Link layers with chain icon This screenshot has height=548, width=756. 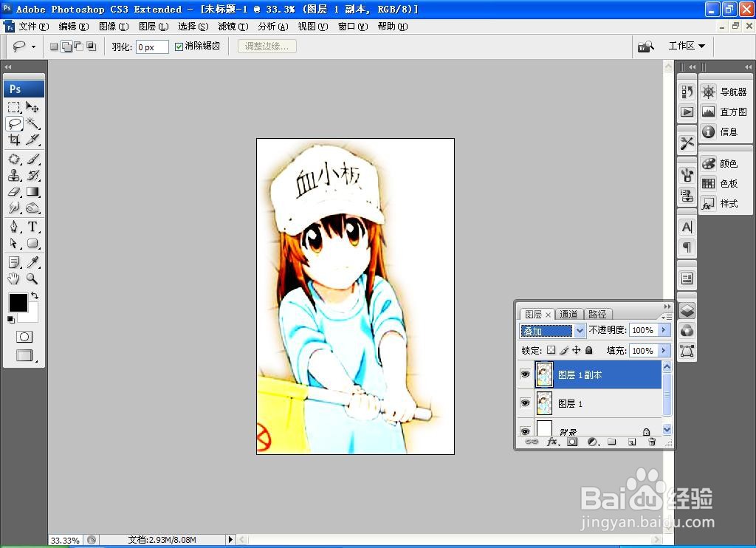click(532, 442)
